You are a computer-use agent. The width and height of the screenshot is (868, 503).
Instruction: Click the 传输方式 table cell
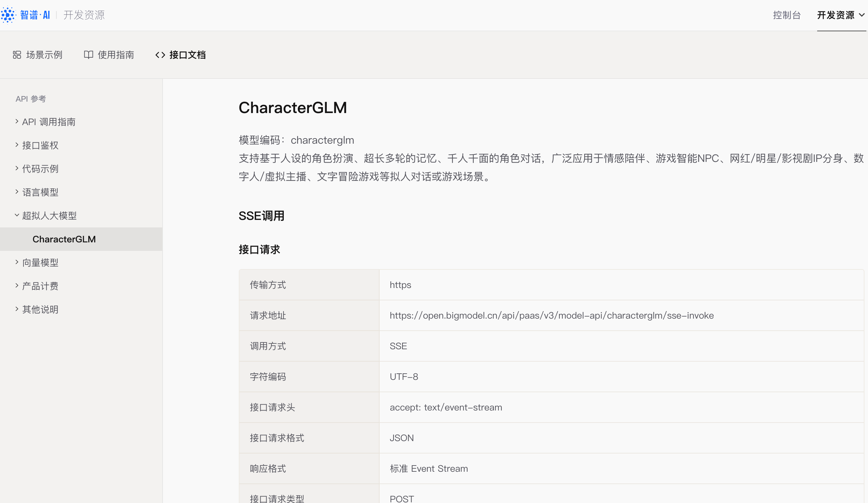(x=309, y=285)
